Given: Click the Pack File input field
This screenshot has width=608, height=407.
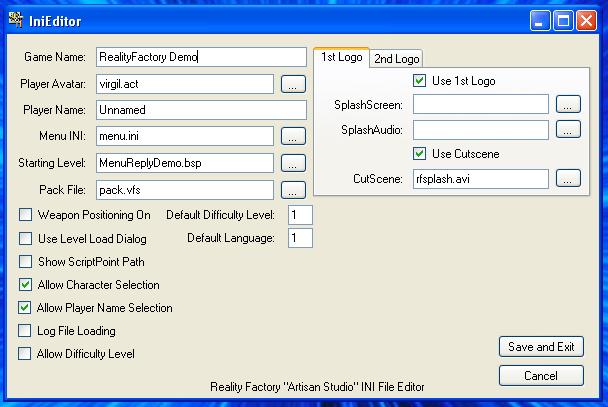Looking at the screenshot, I should (185, 190).
